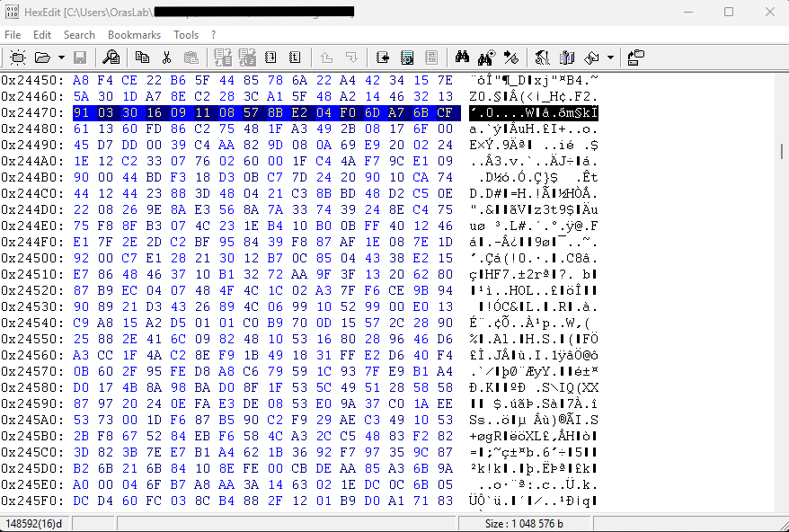Click the Save floppy disk icon
This screenshot has width=789, height=532.
click(80, 58)
